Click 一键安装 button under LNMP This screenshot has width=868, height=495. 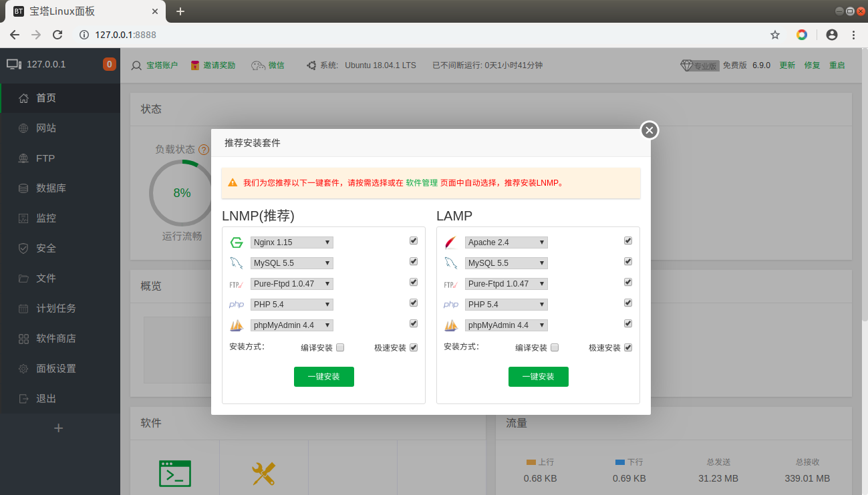click(323, 376)
